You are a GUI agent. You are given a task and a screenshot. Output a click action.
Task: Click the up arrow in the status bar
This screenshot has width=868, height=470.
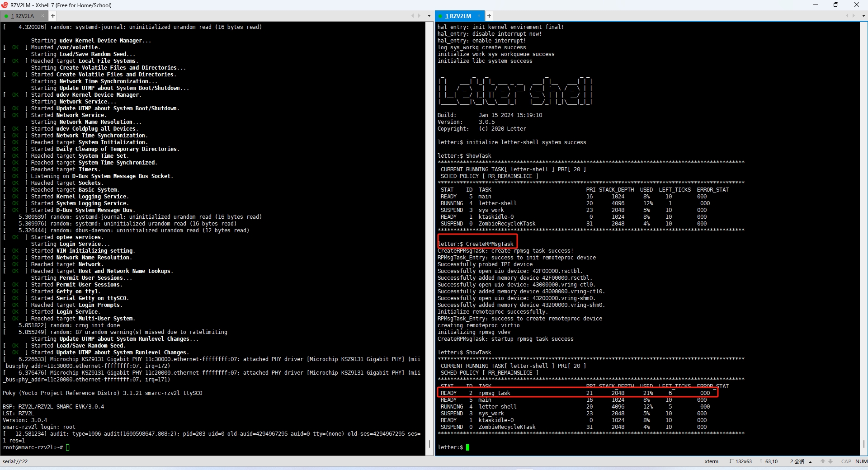click(823, 461)
